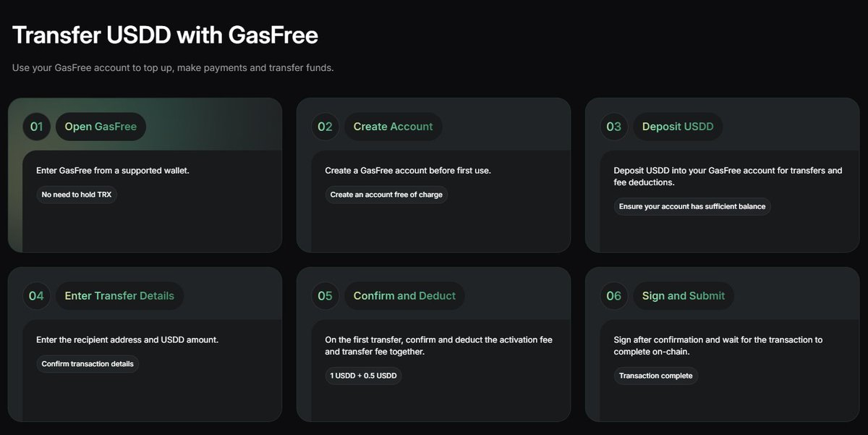Click the Deposit USDD step pill

coord(678,127)
